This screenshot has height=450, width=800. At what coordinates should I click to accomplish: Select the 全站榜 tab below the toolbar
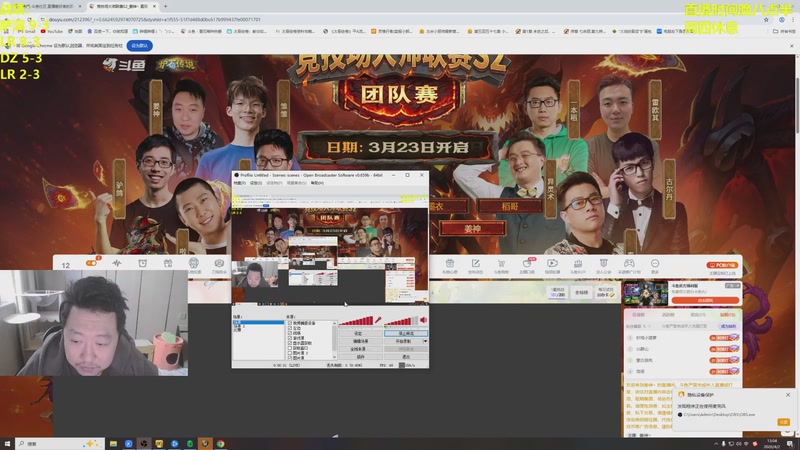click(x=581, y=292)
